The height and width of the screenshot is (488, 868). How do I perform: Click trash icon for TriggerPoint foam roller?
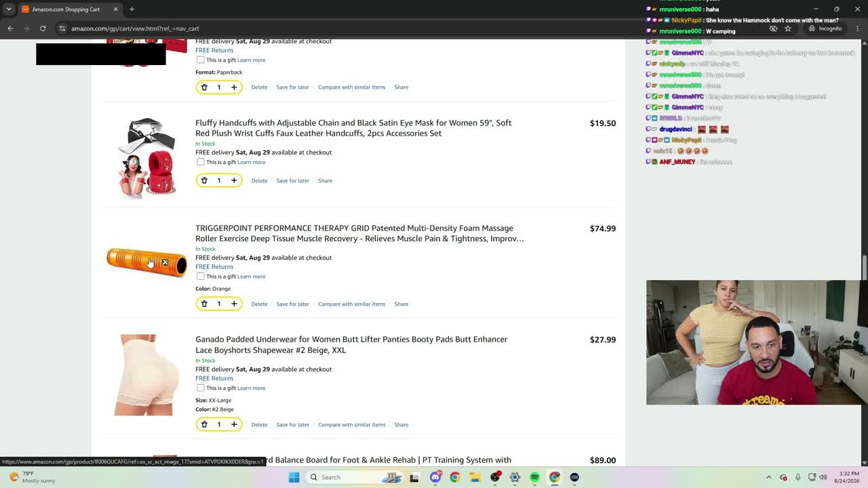click(x=204, y=304)
